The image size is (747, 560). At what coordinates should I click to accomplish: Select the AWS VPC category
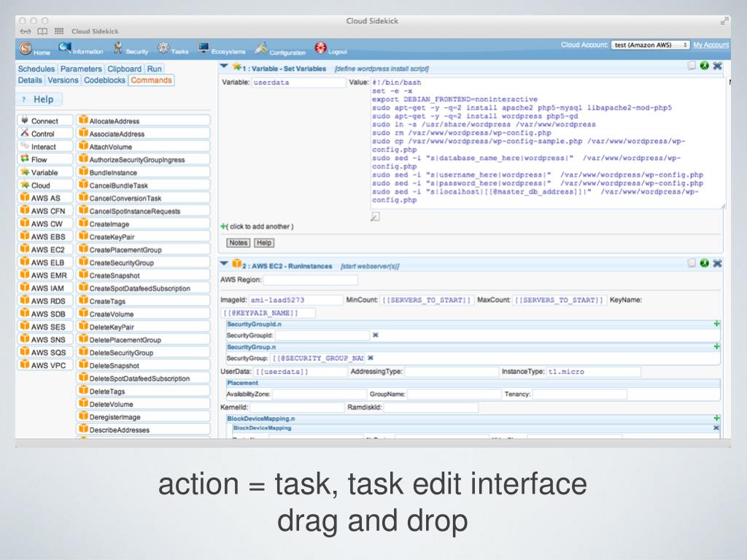(x=44, y=365)
